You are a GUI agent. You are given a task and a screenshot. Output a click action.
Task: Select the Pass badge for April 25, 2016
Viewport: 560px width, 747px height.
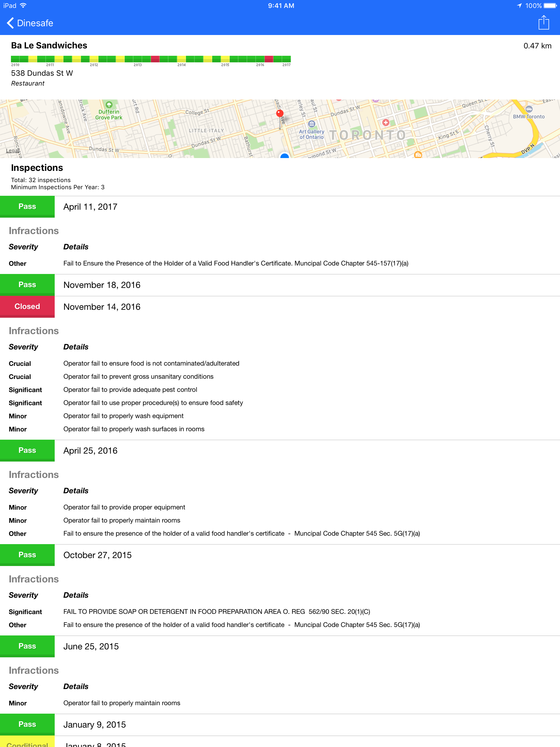point(27,451)
